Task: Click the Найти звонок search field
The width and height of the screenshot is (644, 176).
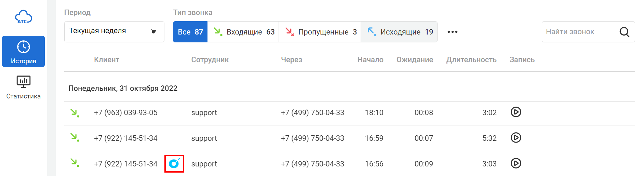Action: point(579,32)
